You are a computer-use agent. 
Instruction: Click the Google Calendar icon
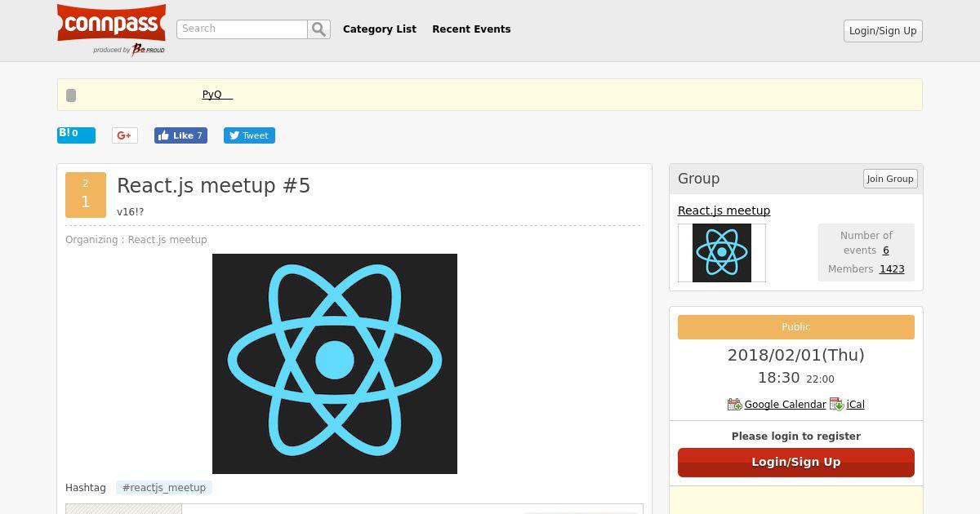coord(734,405)
